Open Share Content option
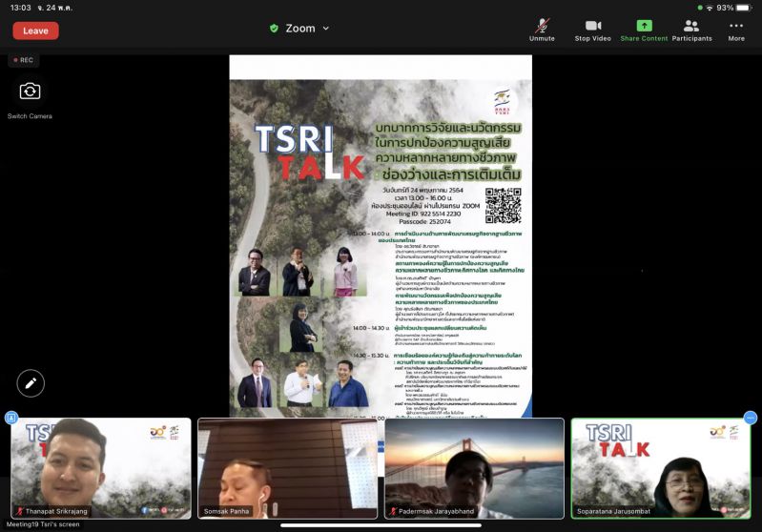 point(644,31)
